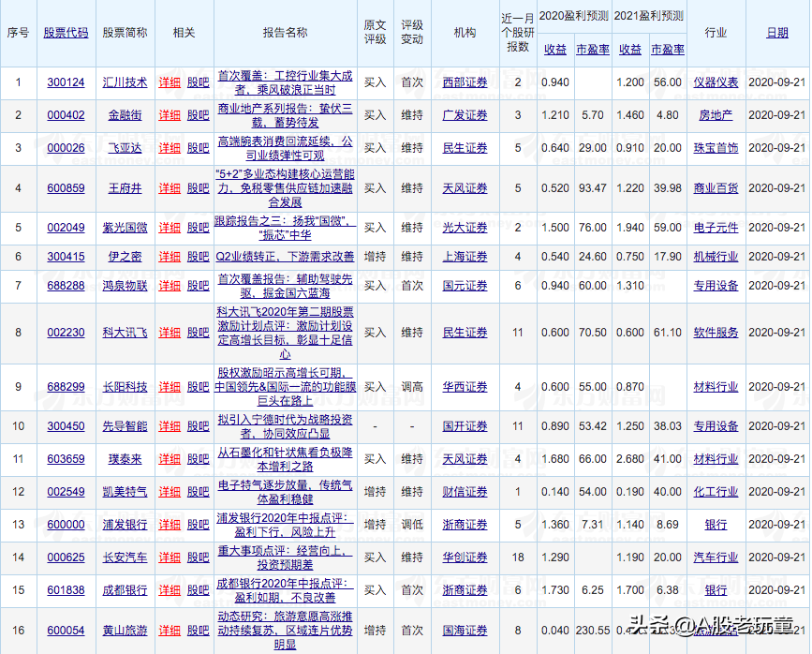Open report 浦发银行2020年中报点评
812x654 pixels.
(285, 525)
